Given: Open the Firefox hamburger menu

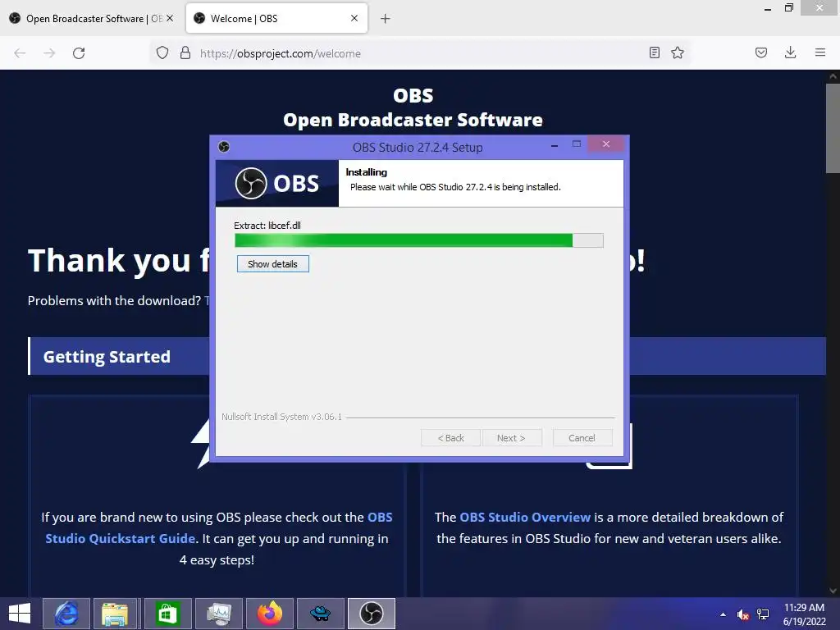Looking at the screenshot, I should [820, 52].
